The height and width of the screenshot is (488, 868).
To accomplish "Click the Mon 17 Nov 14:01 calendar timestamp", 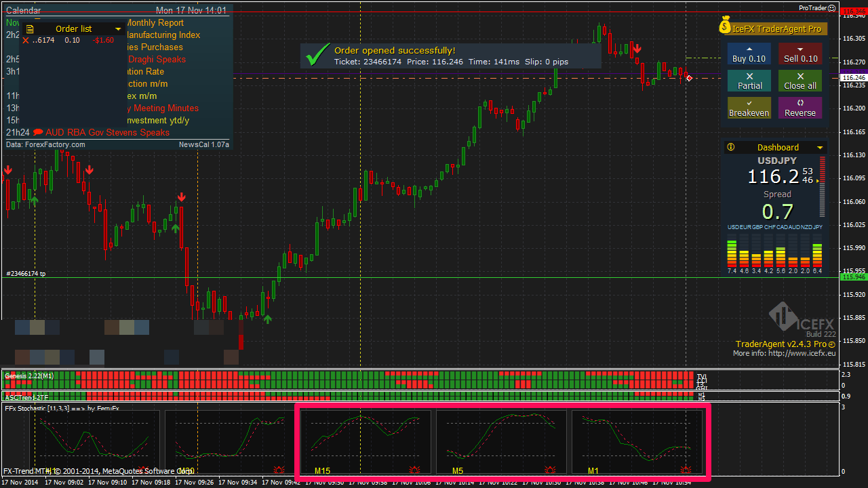I will pos(192,10).
